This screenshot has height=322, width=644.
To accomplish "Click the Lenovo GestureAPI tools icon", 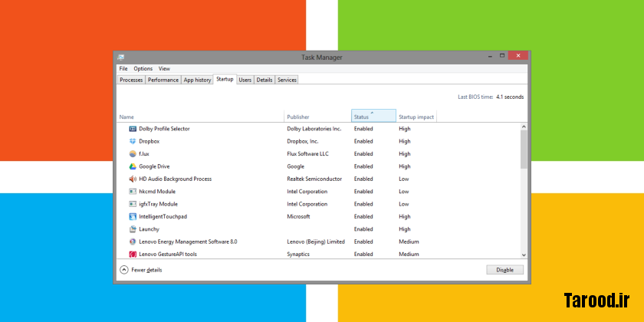I will [133, 255].
